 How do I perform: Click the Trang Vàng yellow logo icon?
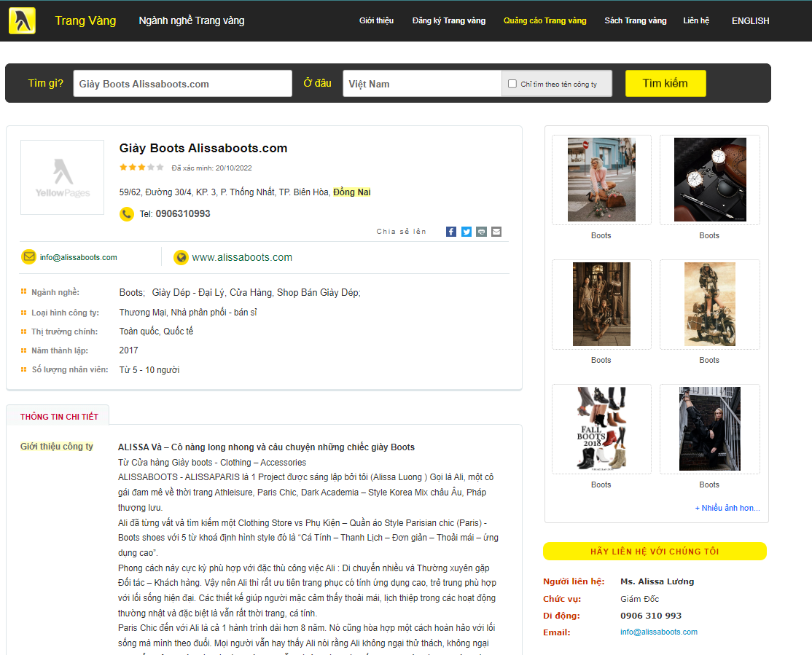tap(22, 20)
